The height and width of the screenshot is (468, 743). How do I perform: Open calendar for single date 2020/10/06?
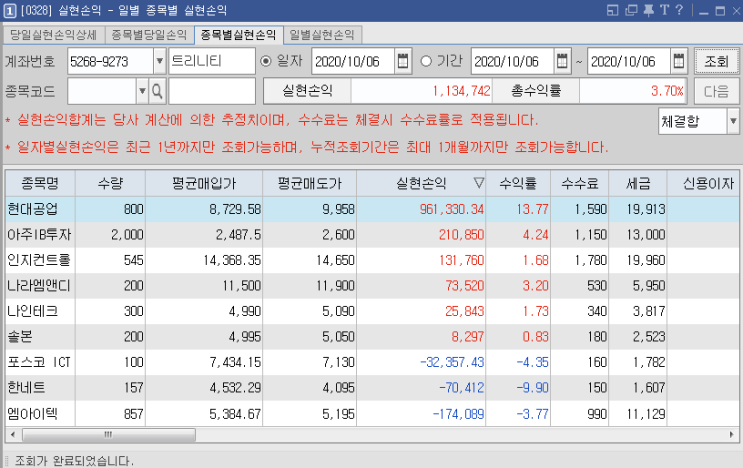(403, 61)
